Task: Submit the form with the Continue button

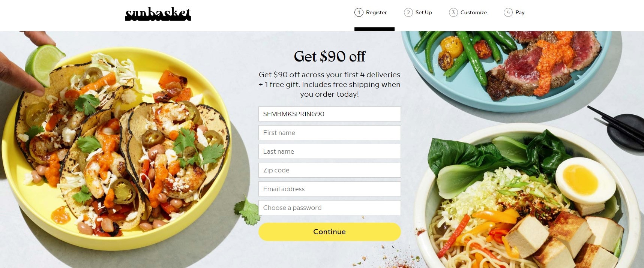Action: coord(329,232)
